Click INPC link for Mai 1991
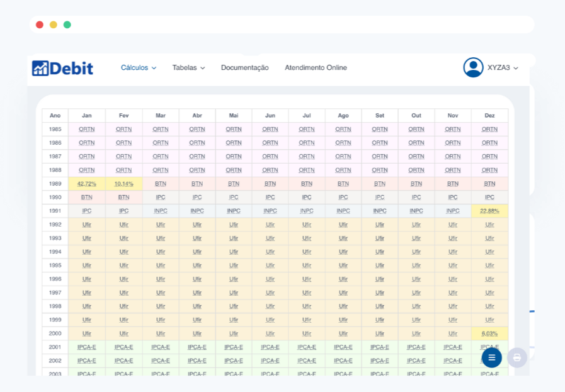Viewport: 565px width, 392px height. coord(234,211)
